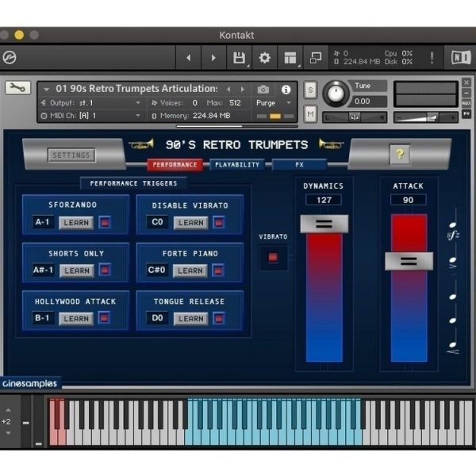The width and height of the screenshot is (476, 476).
Task: Click the Native Instruments NI logo
Action: tap(460, 57)
